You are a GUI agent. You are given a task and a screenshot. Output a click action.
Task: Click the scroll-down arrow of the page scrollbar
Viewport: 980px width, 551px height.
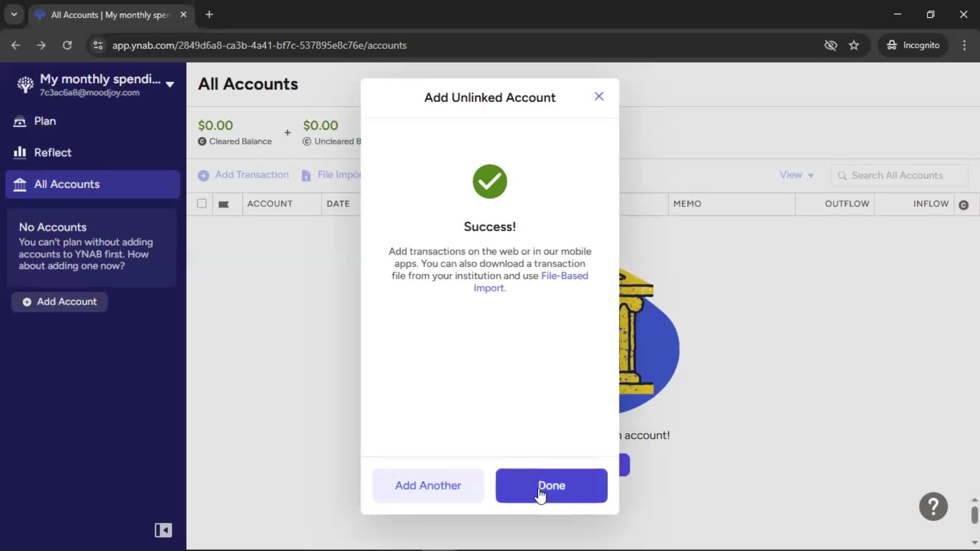point(974,542)
